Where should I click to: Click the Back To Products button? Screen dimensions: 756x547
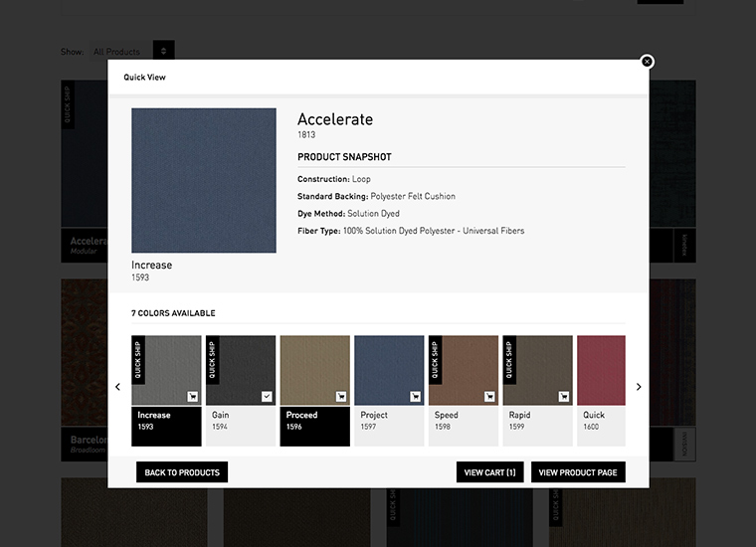click(182, 472)
